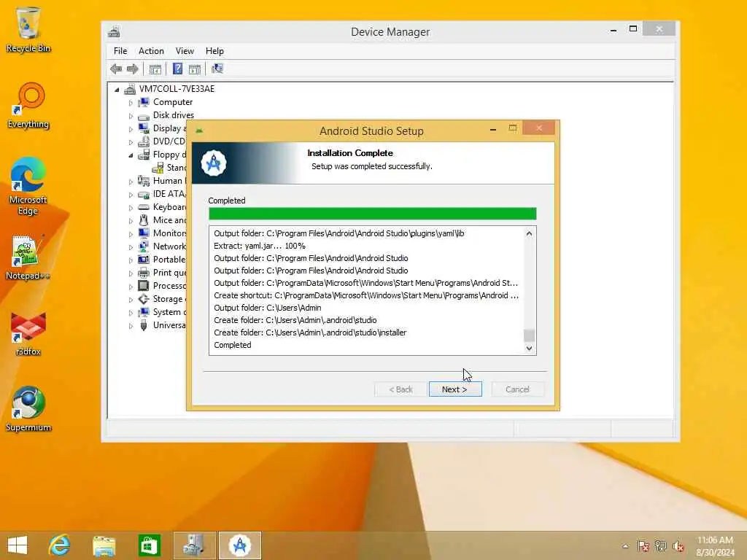Select the Mice and other pointing devices item
This screenshot has width=747, height=560.
[x=169, y=220]
